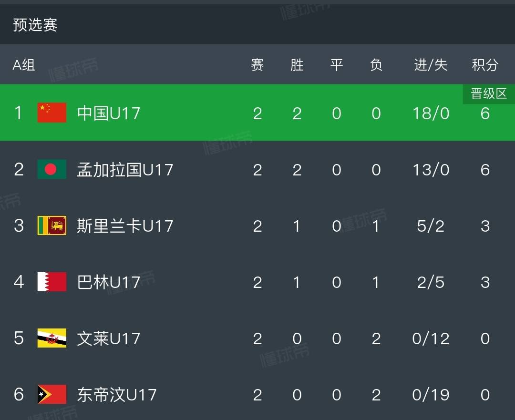The width and height of the screenshot is (515, 420).
Task: Tap the 胜 column header
Action: pos(297,65)
